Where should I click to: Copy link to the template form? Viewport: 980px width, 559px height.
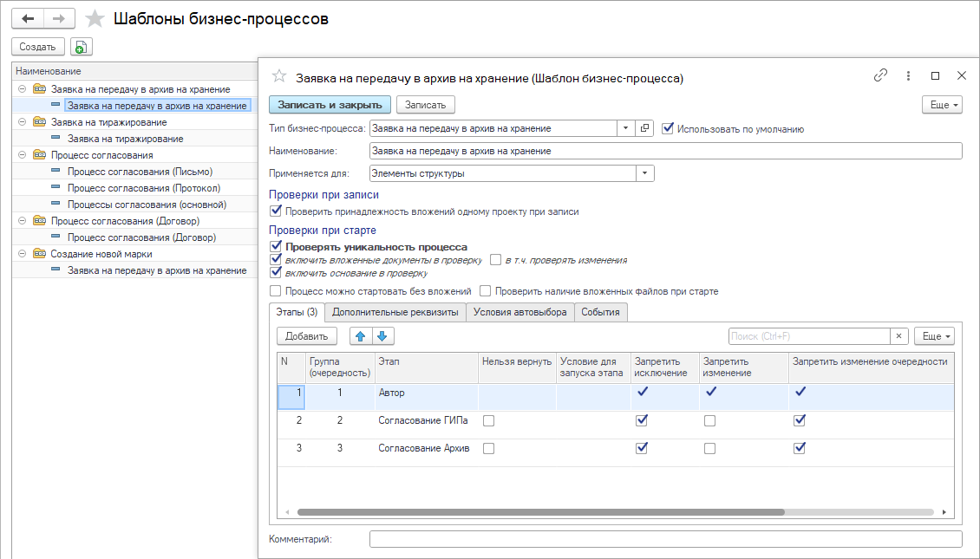coord(880,76)
